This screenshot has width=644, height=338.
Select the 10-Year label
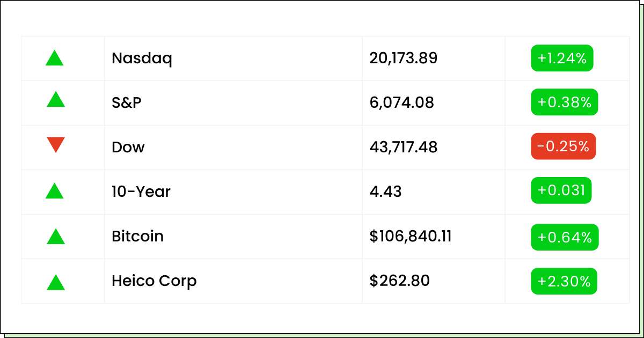141,192
